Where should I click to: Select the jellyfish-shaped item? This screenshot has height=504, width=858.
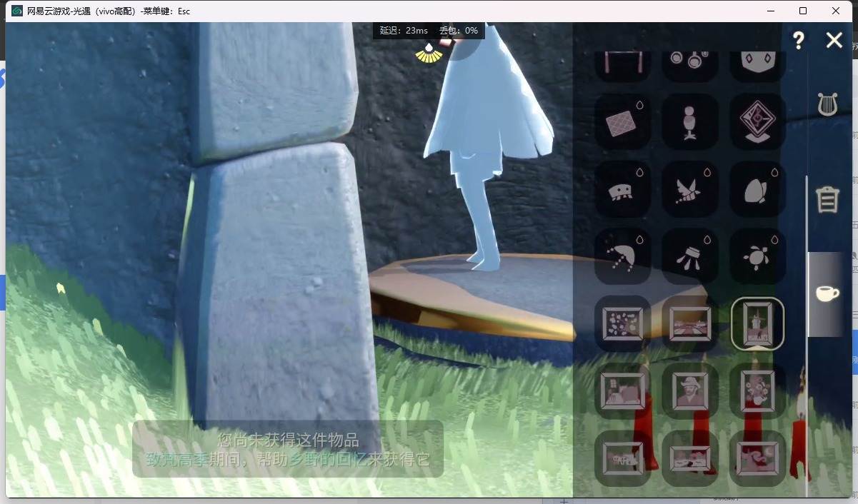622,190
